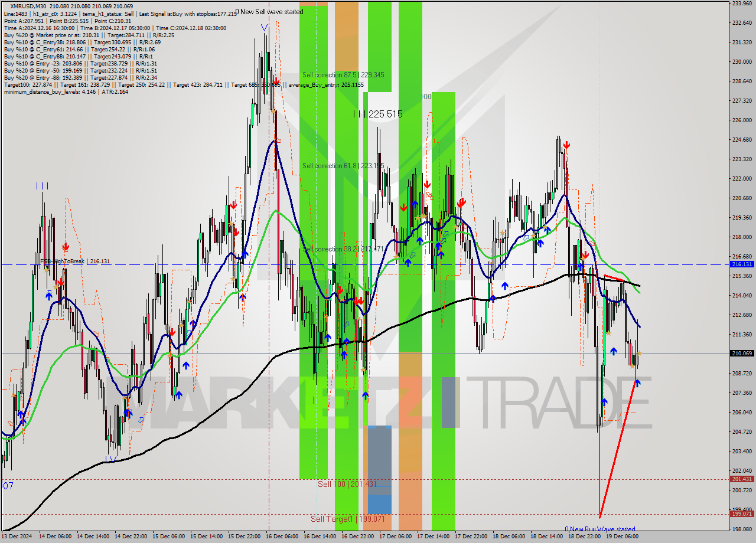This screenshot has height=543, width=756.
Task: Click the 226.000 price axis value
Action: pos(742,120)
